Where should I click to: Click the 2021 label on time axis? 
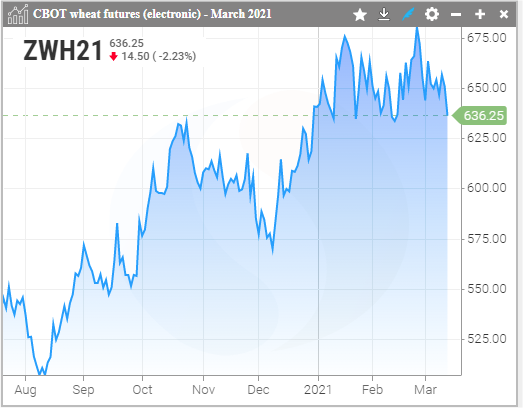pos(318,390)
